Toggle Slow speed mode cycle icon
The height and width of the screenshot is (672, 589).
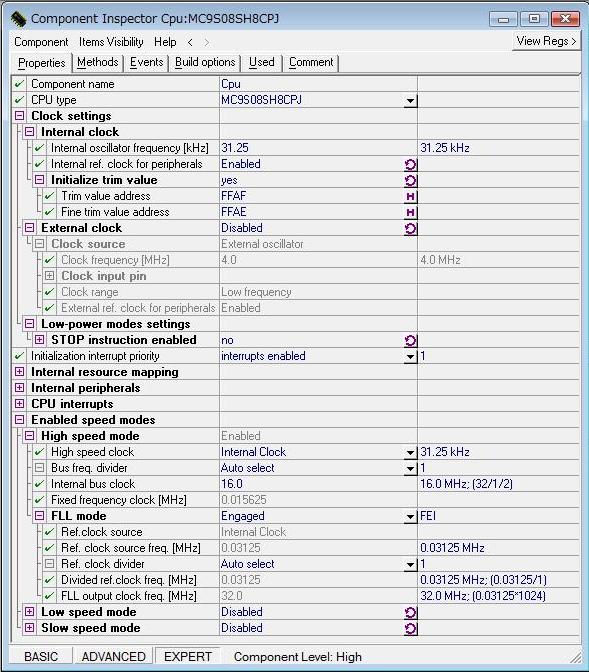tap(410, 629)
